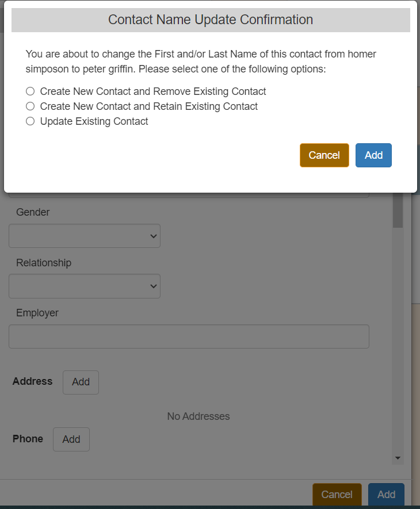420x509 pixels.
Task: Click the Add button next to Address
Action: pyautogui.click(x=81, y=382)
